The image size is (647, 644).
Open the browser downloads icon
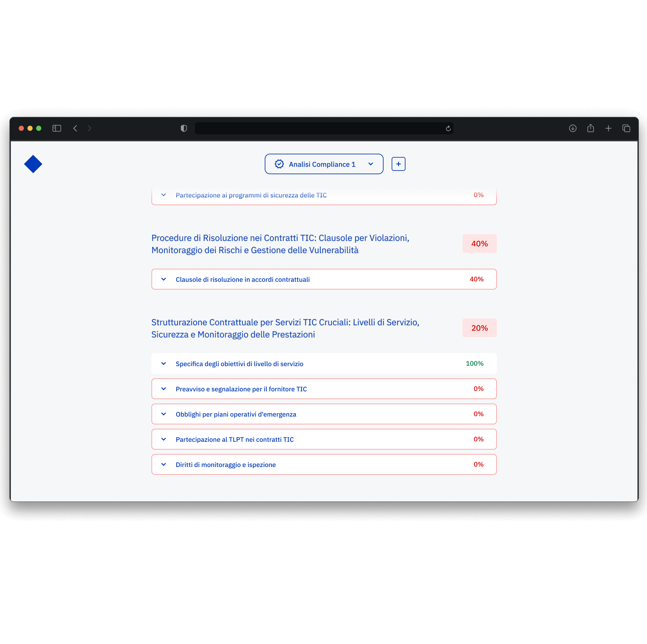coord(573,128)
